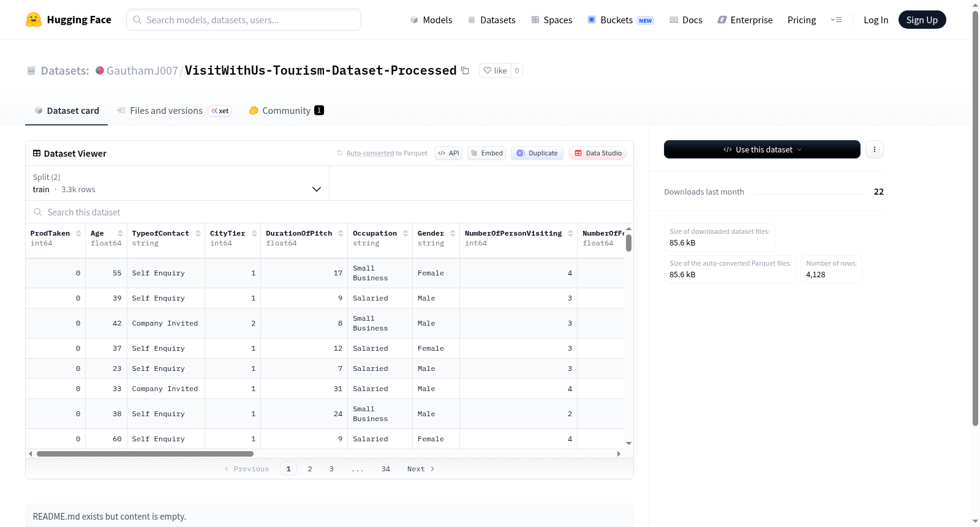The image size is (980, 527).
Task: Click the Datasets: breadcrumb label
Action: tap(65, 70)
